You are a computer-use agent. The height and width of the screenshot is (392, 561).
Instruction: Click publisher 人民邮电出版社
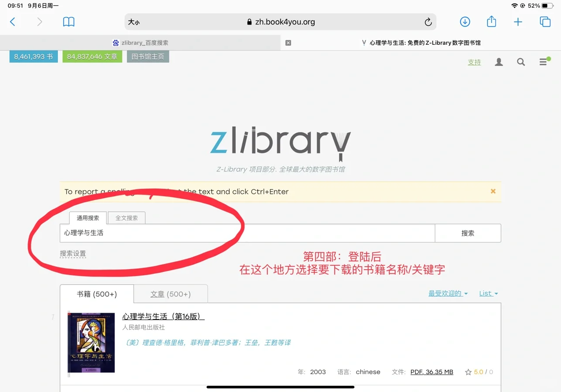point(144,328)
